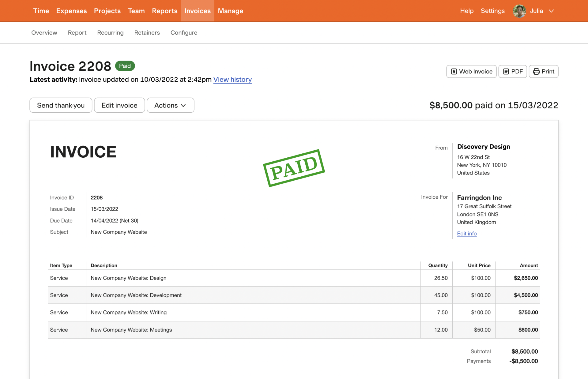Switch to Recurring invoices subtab
This screenshot has height=379, width=588.
point(110,32)
